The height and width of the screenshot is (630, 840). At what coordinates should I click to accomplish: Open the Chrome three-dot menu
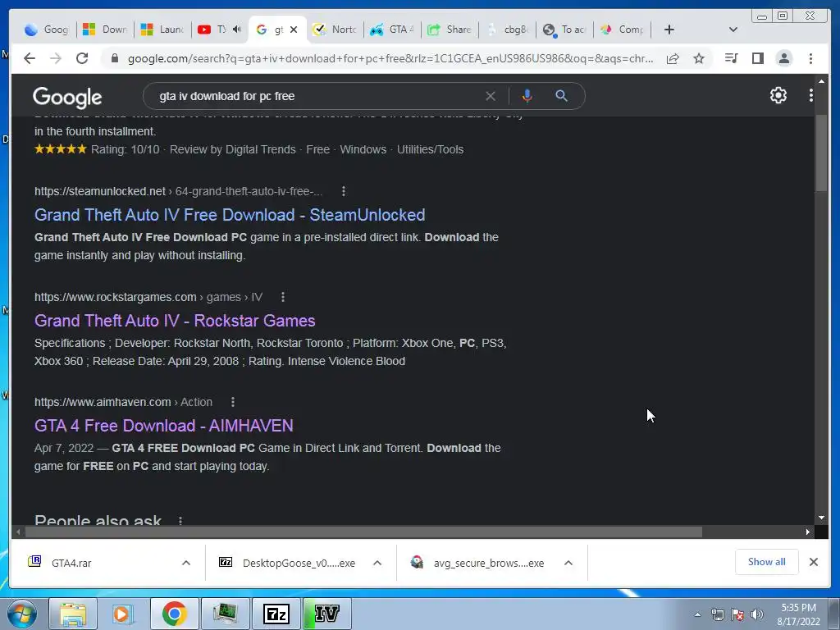tap(810, 58)
